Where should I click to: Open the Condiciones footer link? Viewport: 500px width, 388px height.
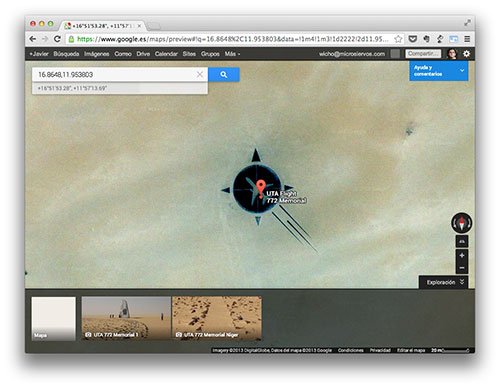350,350
